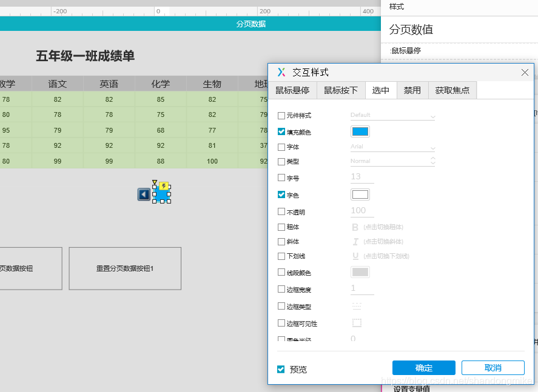Click the border visibility square icon

point(357,323)
